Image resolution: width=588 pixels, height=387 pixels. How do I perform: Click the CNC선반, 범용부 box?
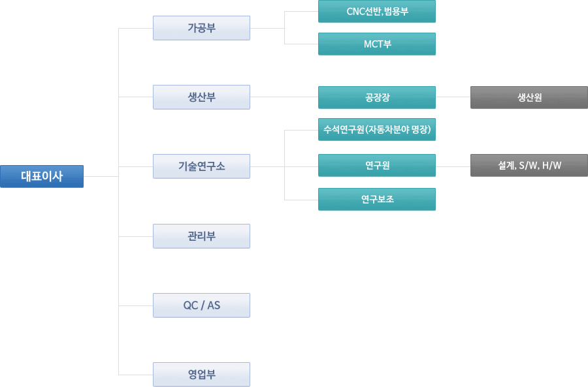point(377,11)
